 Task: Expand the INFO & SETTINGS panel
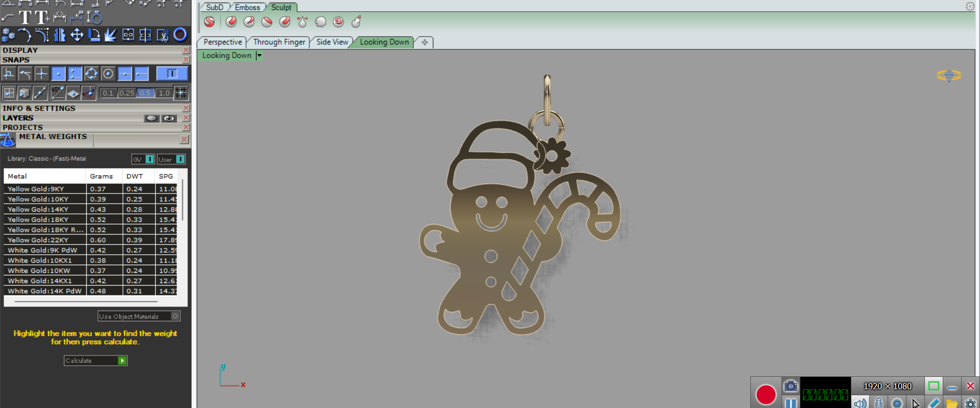[x=92, y=108]
